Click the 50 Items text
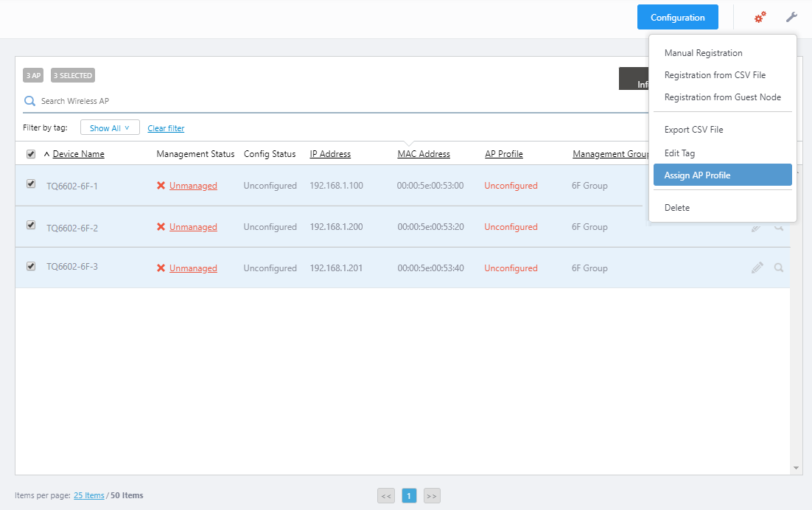The height and width of the screenshot is (510, 812). (127, 495)
